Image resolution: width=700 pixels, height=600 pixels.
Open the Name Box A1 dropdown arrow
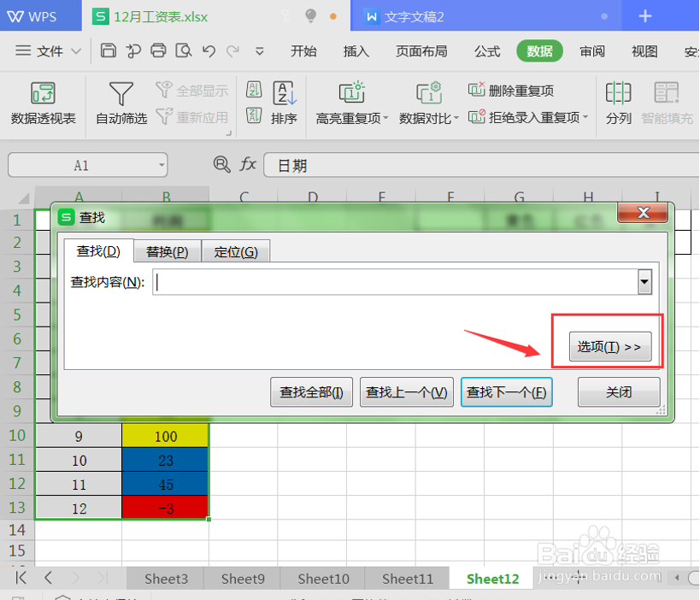162,165
